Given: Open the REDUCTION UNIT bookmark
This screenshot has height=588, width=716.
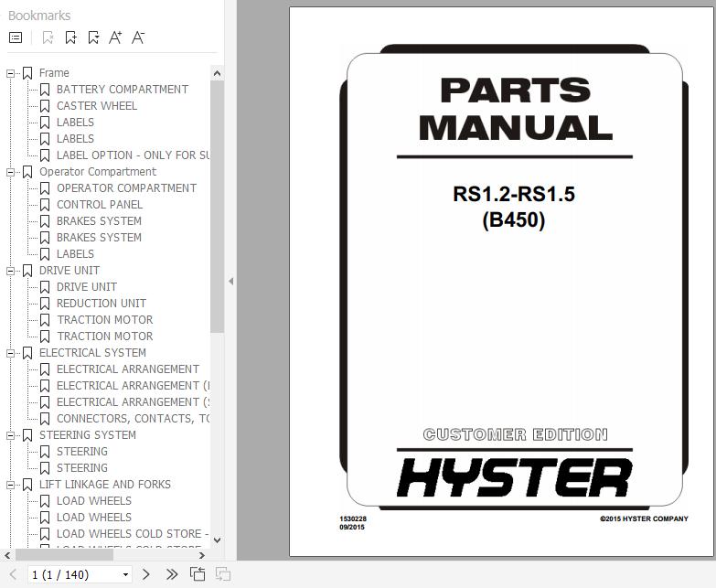Looking at the screenshot, I should 102,303.
